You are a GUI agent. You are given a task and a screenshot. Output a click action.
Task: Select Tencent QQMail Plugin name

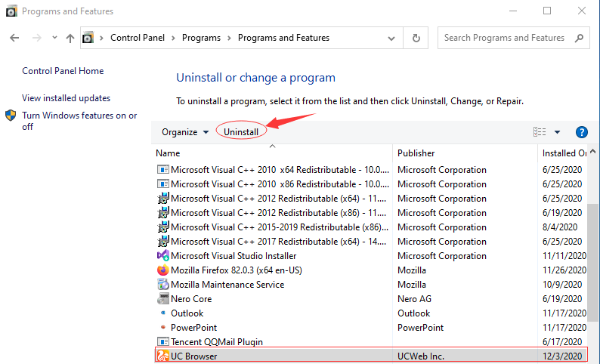coord(217,342)
